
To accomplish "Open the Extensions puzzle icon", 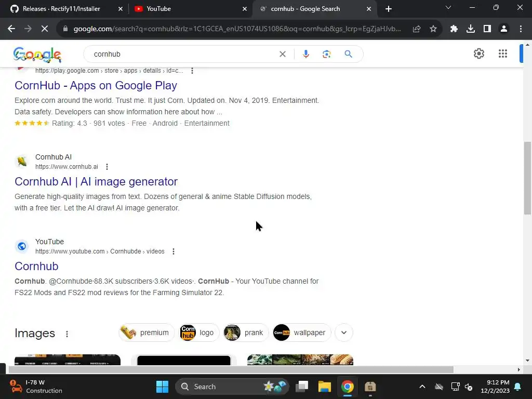I will 454,29.
